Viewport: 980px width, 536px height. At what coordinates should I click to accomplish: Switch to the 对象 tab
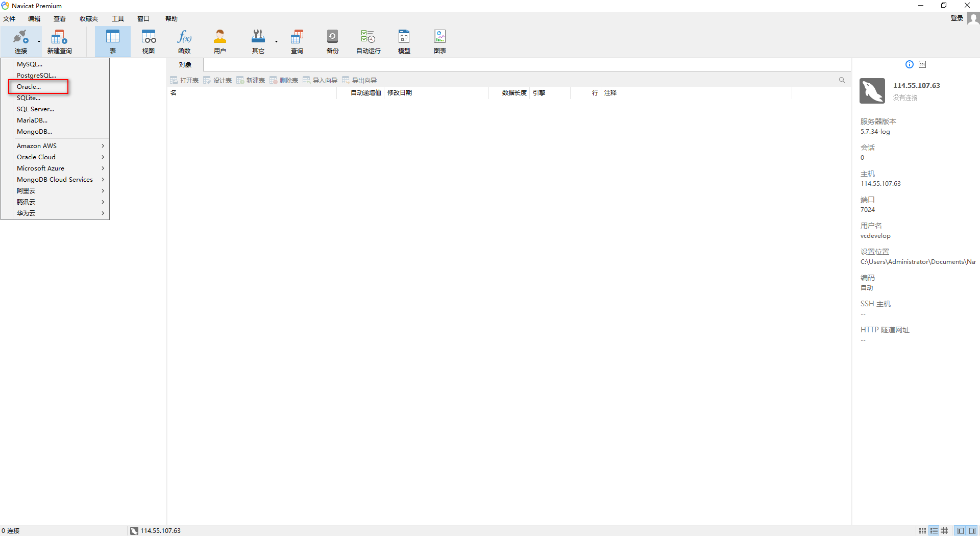pyautogui.click(x=185, y=65)
